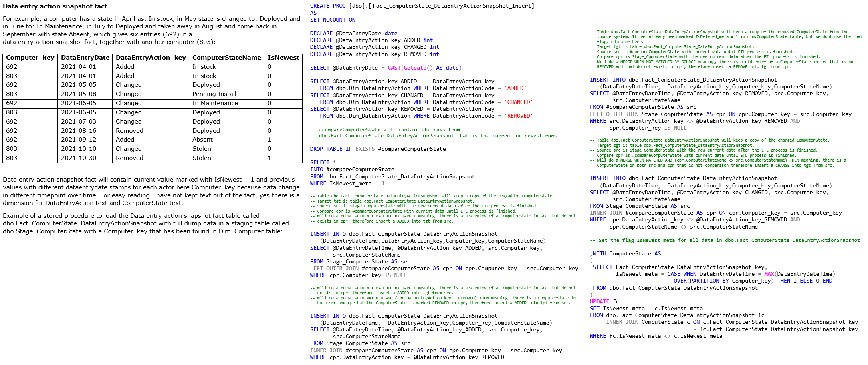Viewport: 868px width, 365px height.
Task: Select the 'DataEntryDate' column header
Action: (85, 58)
